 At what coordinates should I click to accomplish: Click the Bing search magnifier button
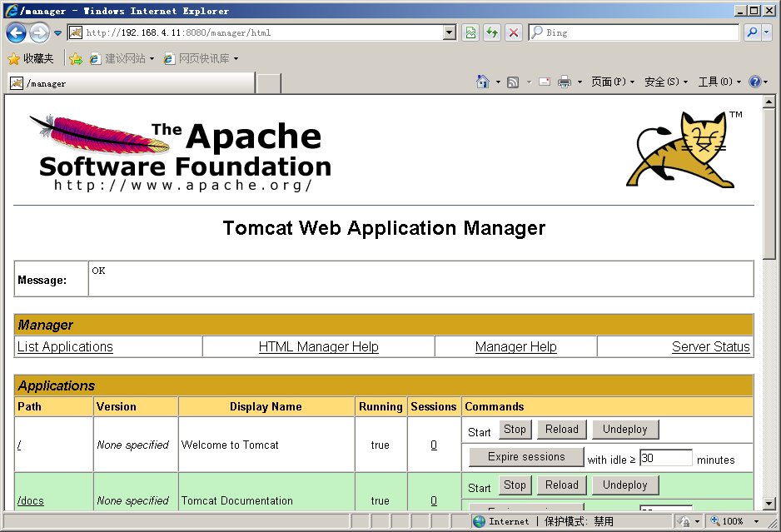tap(752, 32)
